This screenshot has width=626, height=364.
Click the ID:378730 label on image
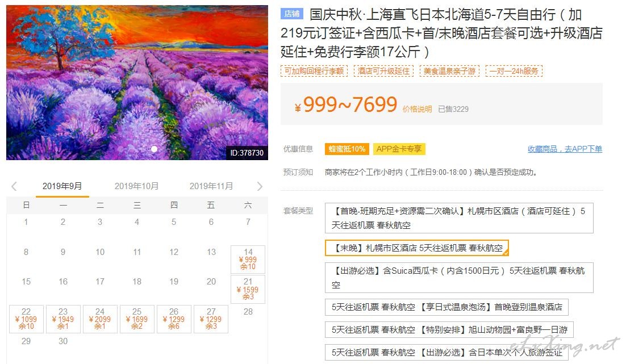pyautogui.click(x=247, y=152)
